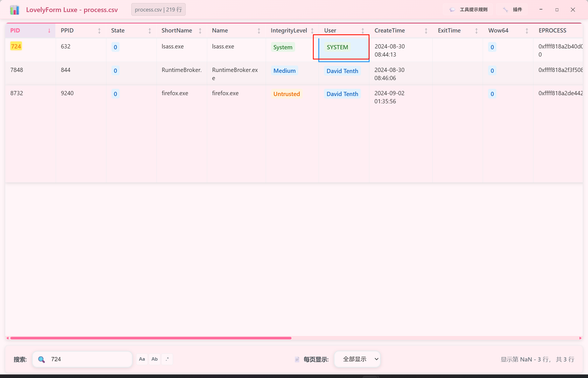Image resolution: width=588 pixels, height=378 pixels.
Task: Click the ExitTime column sort arrows
Action: [x=476, y=31]
